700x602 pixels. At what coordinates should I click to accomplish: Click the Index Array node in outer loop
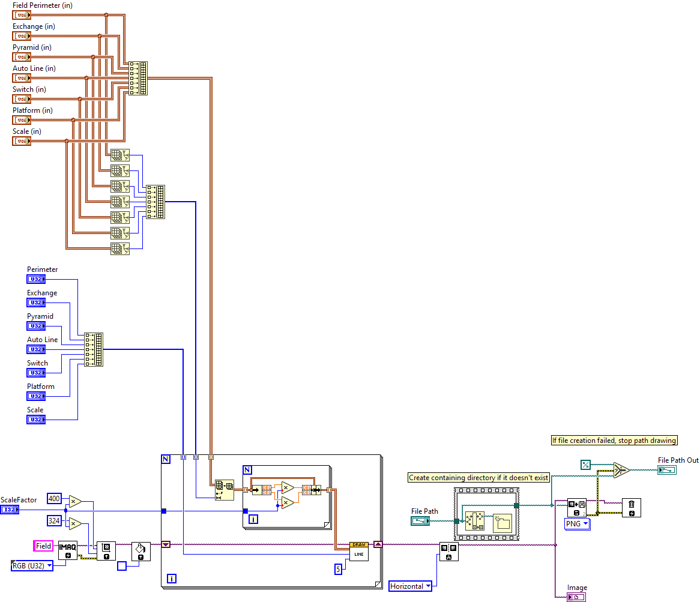pyautogui.click(x=225, y=490)
